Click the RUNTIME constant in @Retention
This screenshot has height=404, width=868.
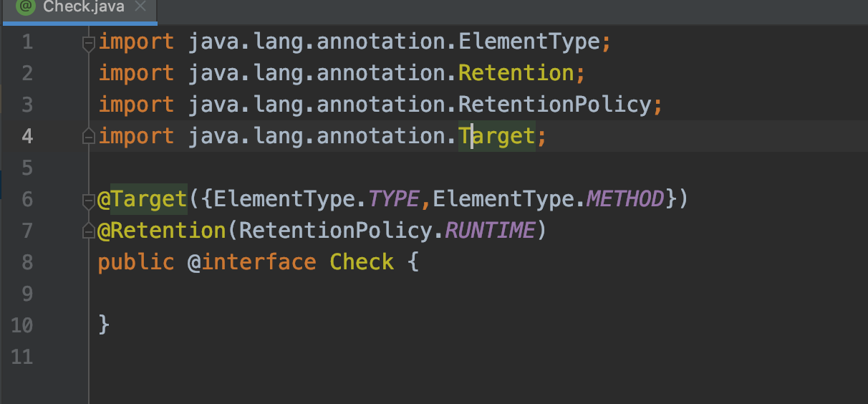490,231
